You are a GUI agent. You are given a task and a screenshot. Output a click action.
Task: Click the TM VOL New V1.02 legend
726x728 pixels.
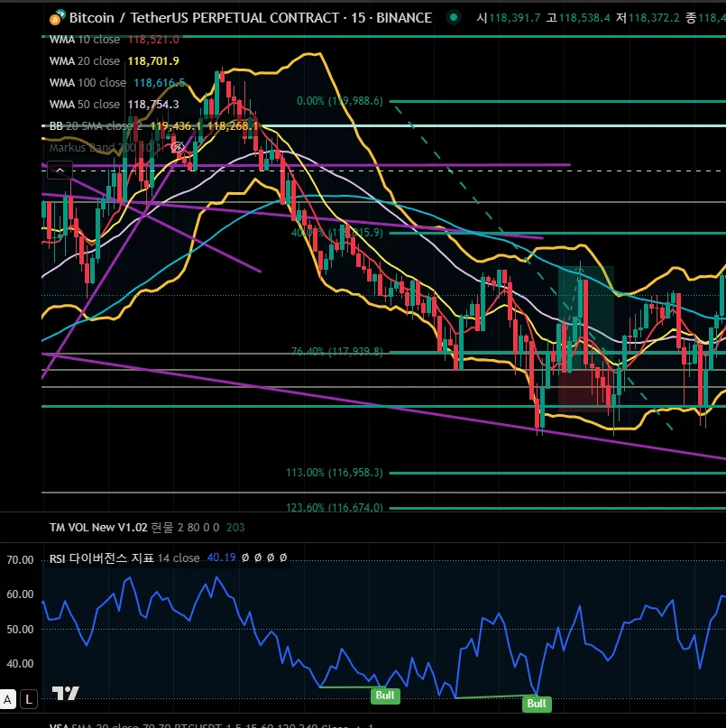pyautogui.click(x=97, y=526)
